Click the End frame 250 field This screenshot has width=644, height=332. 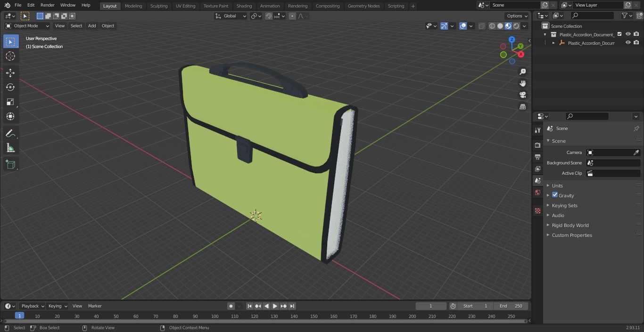(511, 306)
